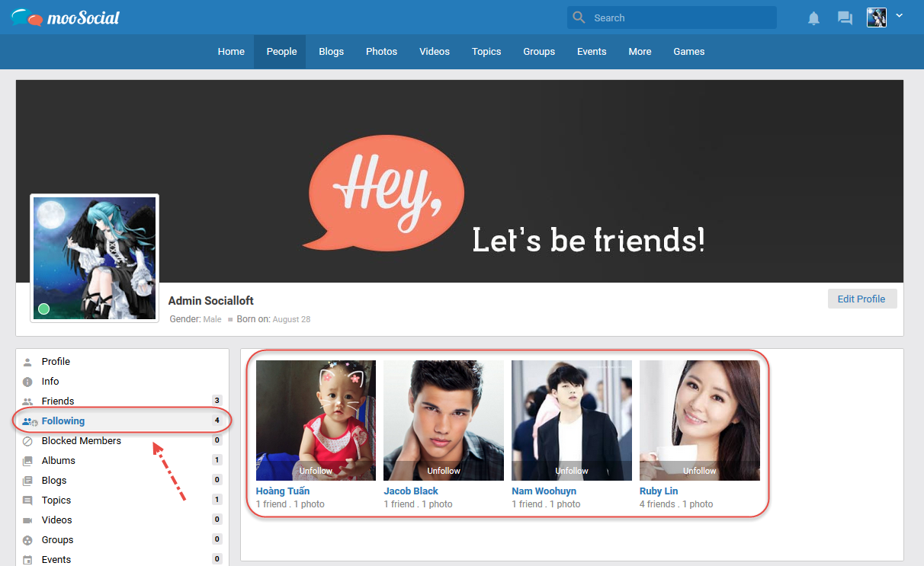The image size is (924, 566).
Task: Open the notifications bell
Action: (814, 18)
